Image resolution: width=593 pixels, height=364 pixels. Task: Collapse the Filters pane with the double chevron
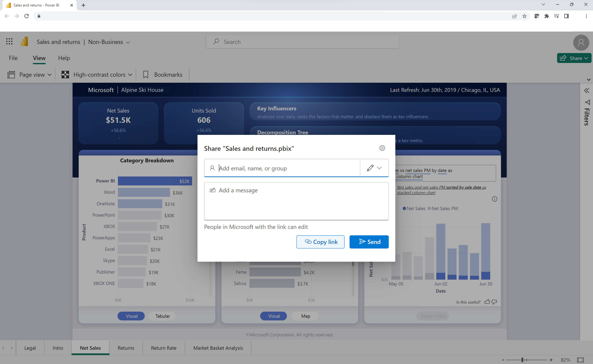click(x=587, y=90)
